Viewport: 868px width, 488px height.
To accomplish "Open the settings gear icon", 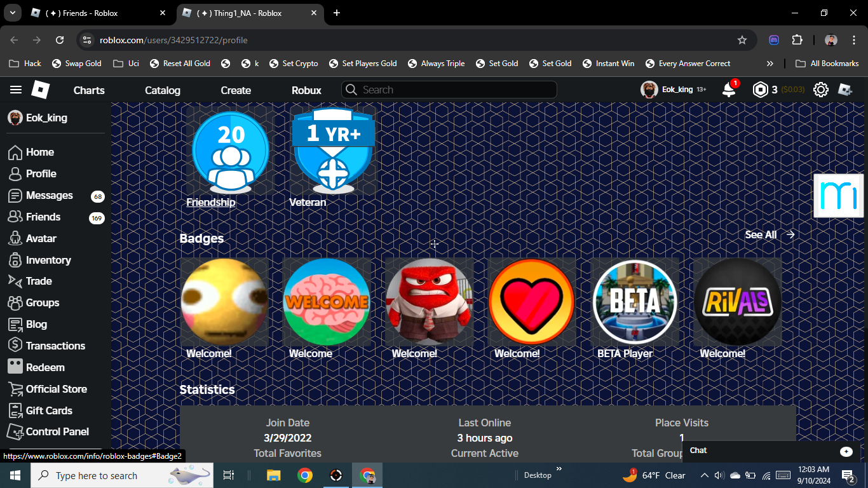I will [x=821, y=90].
